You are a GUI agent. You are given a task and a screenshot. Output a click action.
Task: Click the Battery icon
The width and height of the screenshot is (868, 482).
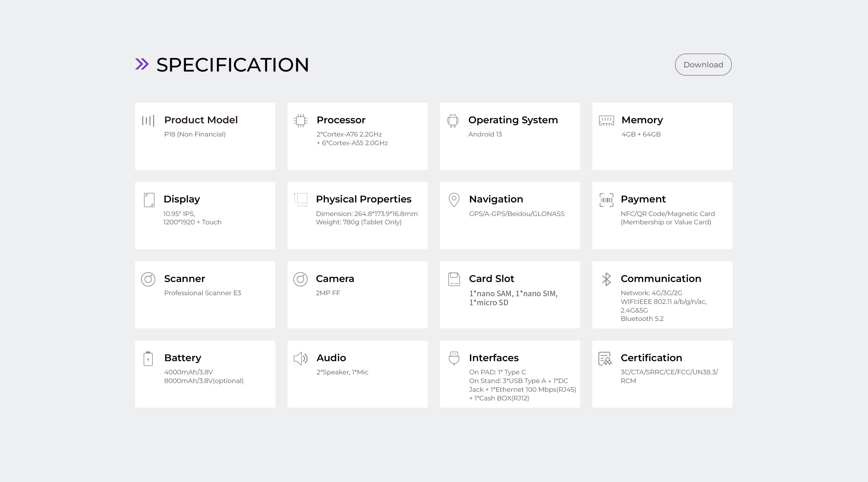(148, 359)
